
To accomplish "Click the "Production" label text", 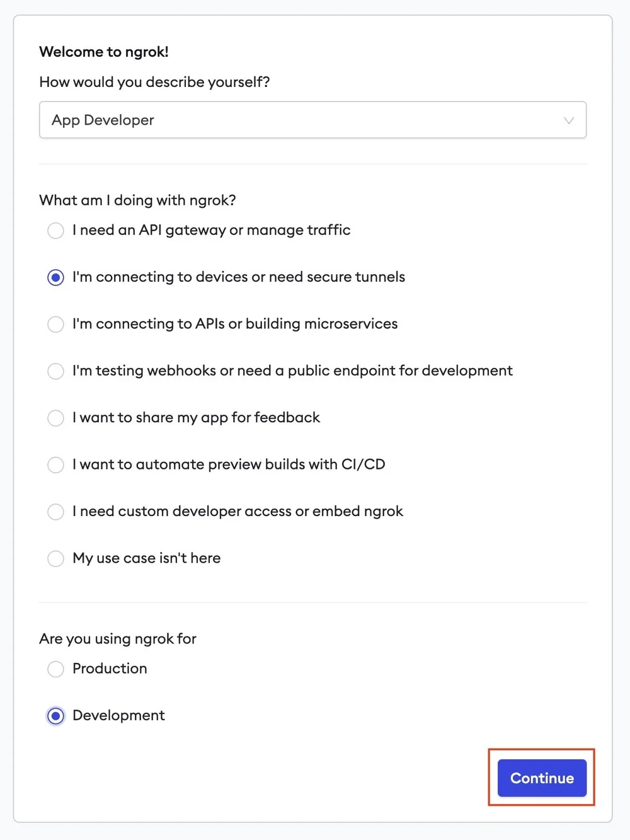I will [110, 669].
